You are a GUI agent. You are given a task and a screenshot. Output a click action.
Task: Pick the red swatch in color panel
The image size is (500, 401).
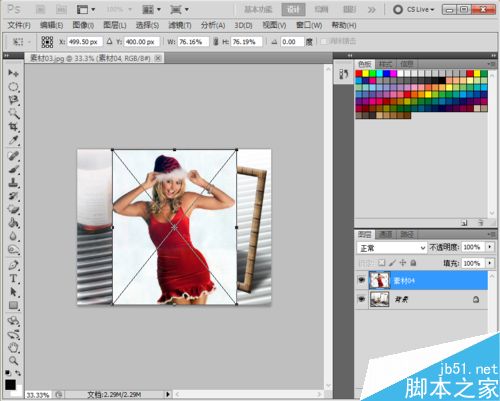pyautogui.click(x=359, y=73)
